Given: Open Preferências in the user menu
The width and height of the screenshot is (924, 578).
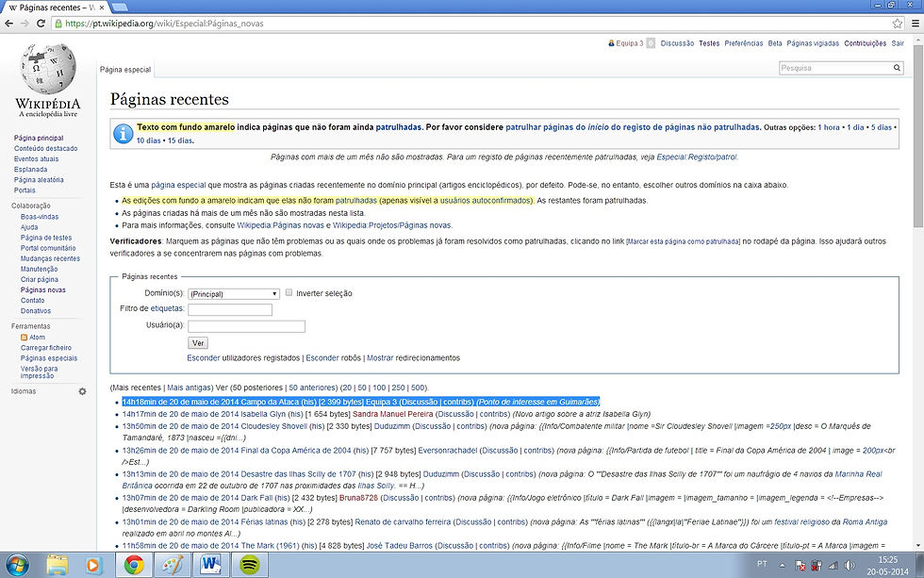Looking at the screenshot, I should 744,43.
